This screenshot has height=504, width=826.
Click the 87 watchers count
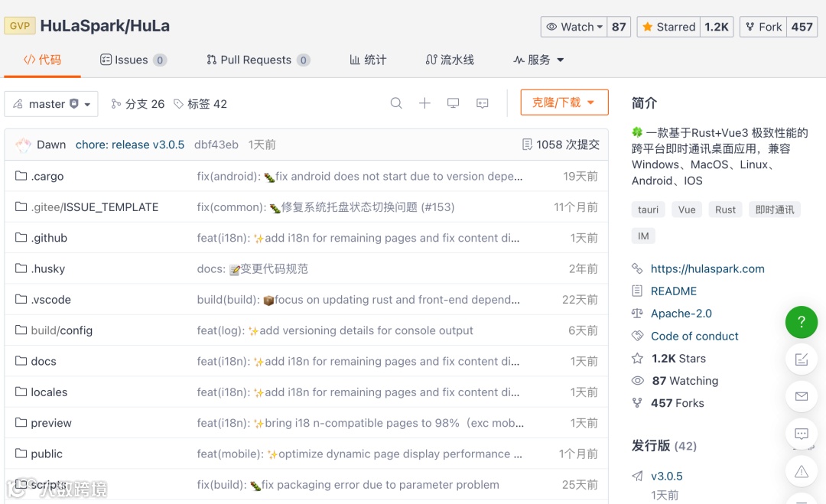click(619, 27)
